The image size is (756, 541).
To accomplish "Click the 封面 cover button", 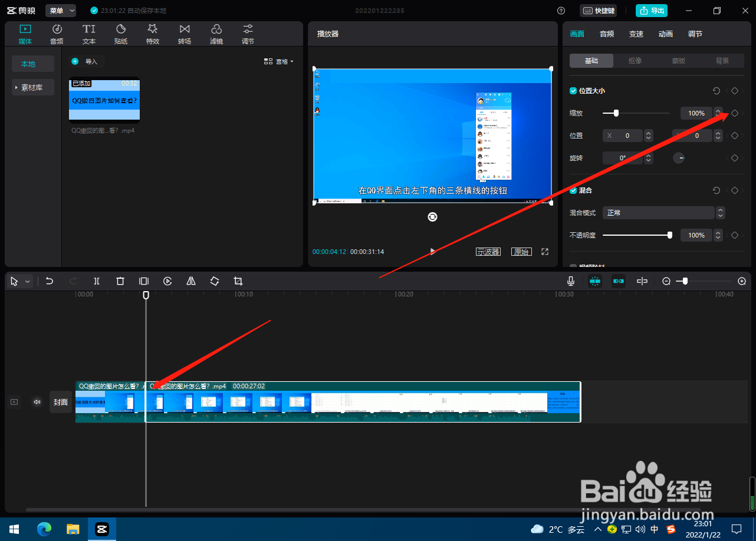I will tap(61, 402).
